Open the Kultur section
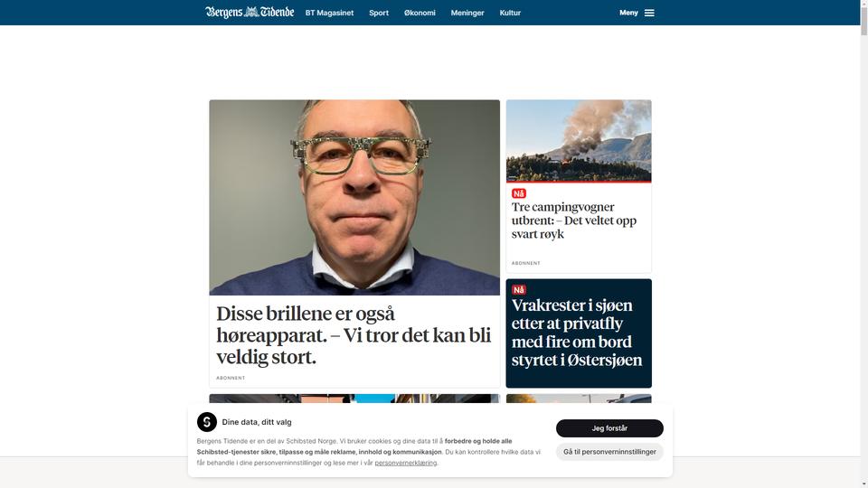The width and height of the screenshot is (868, 488). [510, 13]
